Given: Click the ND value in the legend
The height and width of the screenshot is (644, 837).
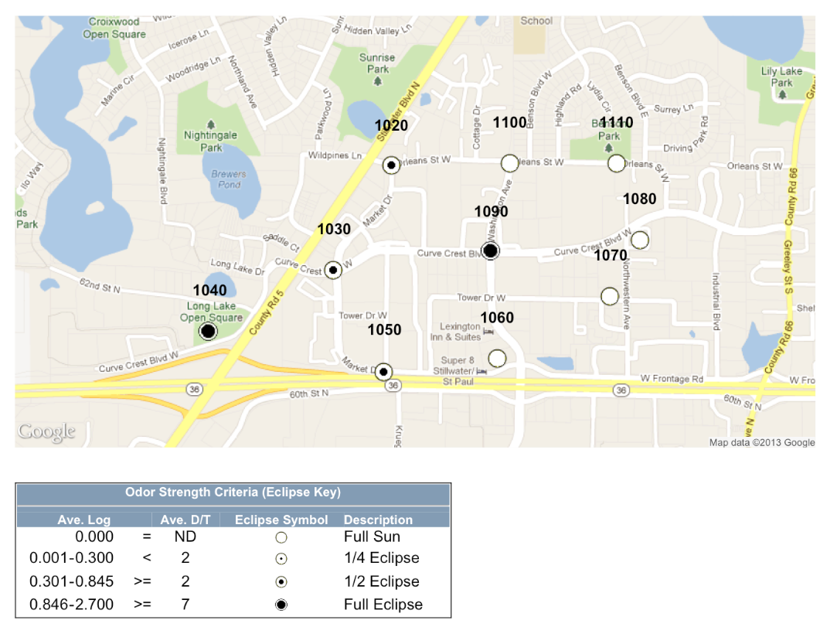Looking at the screenshot, I should (x=185, y=537).
